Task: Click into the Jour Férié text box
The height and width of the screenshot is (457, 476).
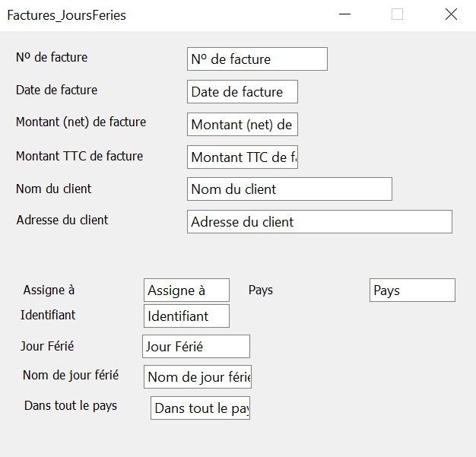Action: (196, 347)
